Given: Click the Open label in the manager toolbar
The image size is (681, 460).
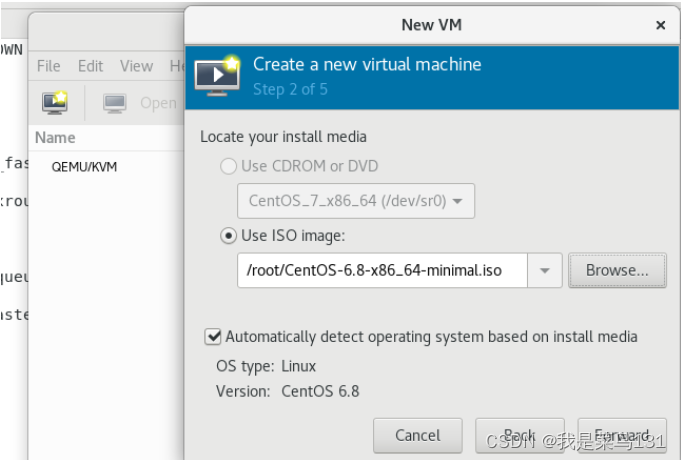Looking at the screenshot, I should [158, 103].
